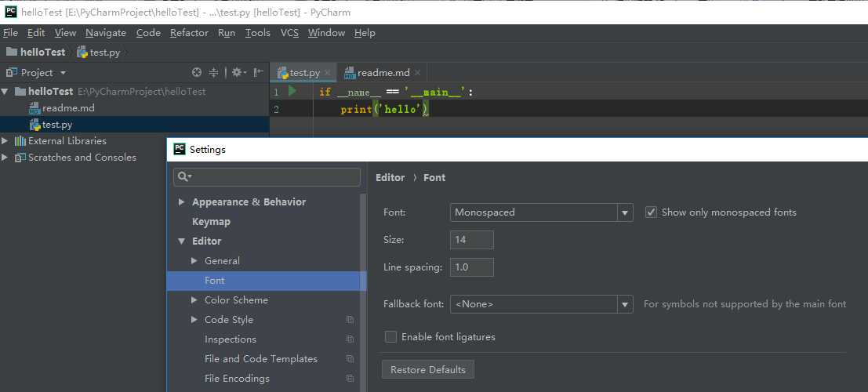Screen dimensions: 868x392
Task: Open the Fallback font dropdown
Action: point(626,304)
